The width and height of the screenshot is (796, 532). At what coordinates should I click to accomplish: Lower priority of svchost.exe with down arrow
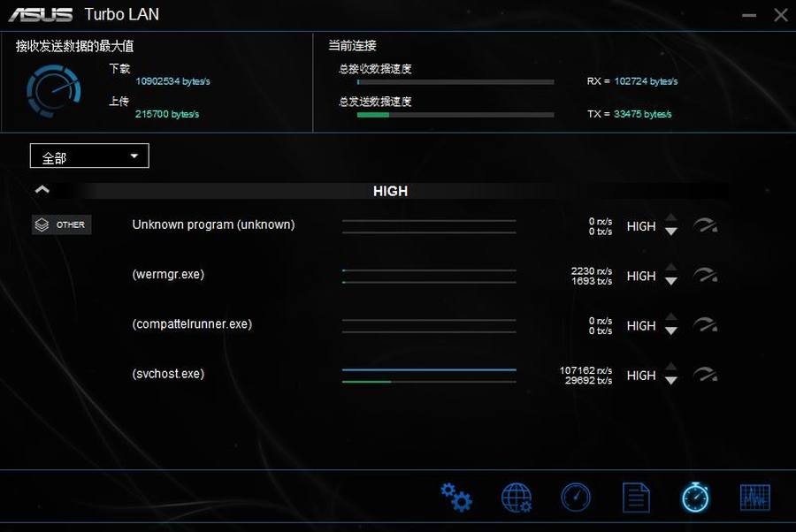point(671,381)
